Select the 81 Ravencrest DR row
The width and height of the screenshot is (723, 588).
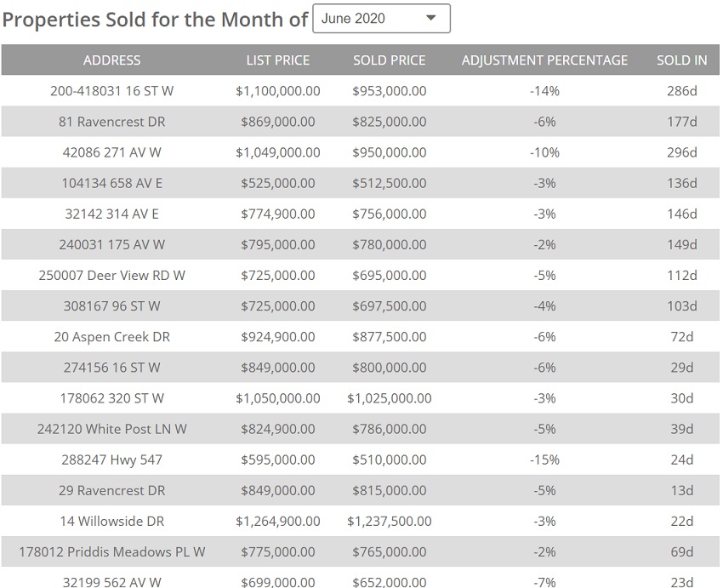click(x=112, y=122)
